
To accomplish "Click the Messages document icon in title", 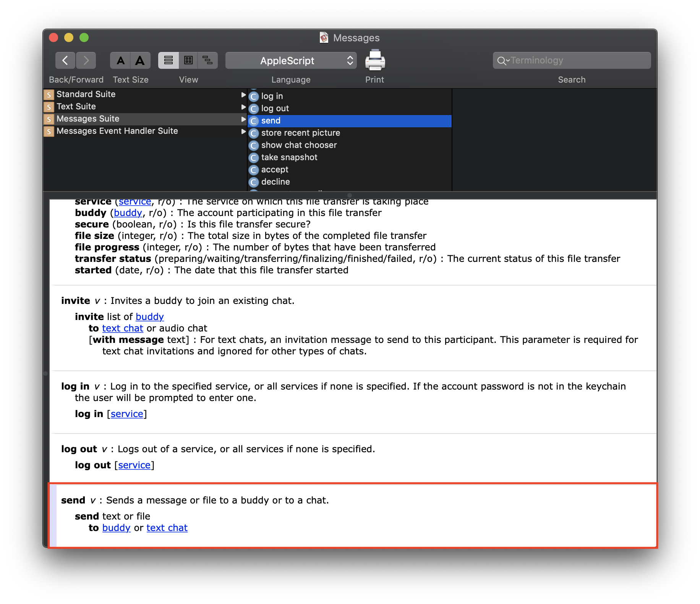I will click(x=324, y=37).
